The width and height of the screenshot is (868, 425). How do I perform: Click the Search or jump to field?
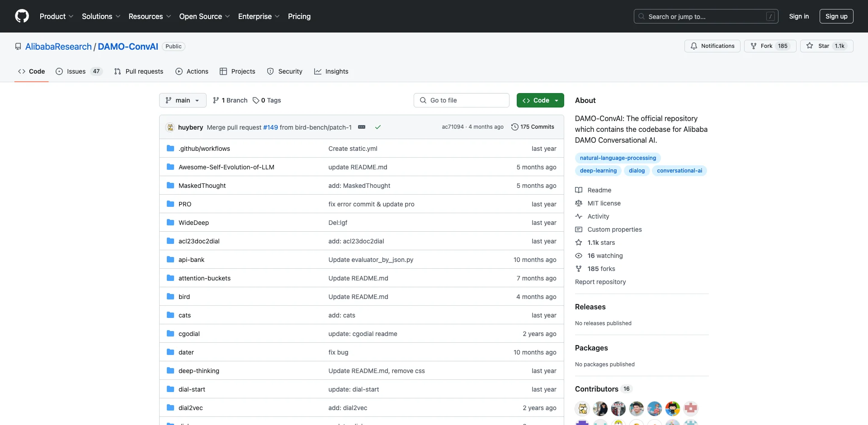[x=706, y=16]
